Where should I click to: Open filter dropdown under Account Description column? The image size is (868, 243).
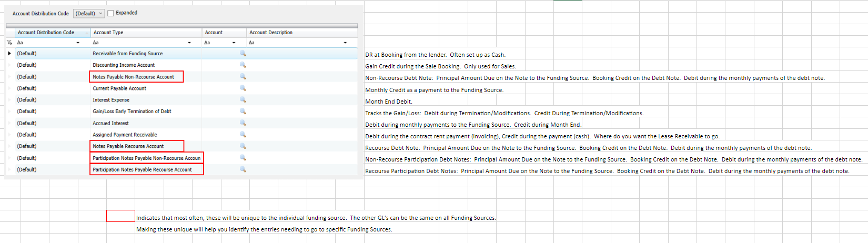click(x=345, y=43)
